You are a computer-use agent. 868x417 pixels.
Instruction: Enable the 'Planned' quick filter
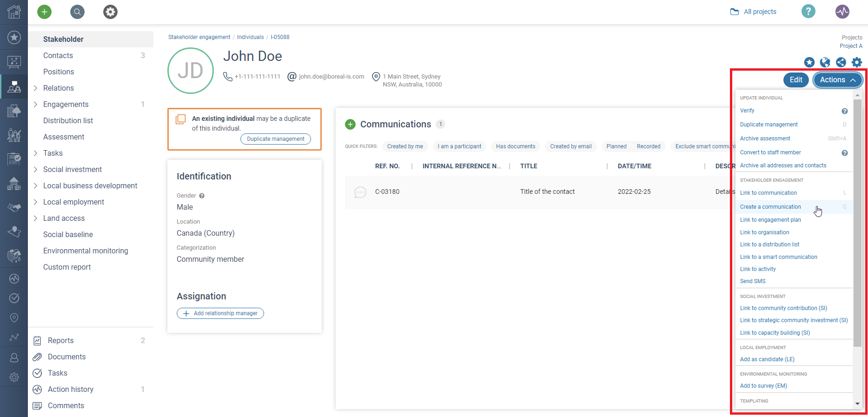[616, 146]
